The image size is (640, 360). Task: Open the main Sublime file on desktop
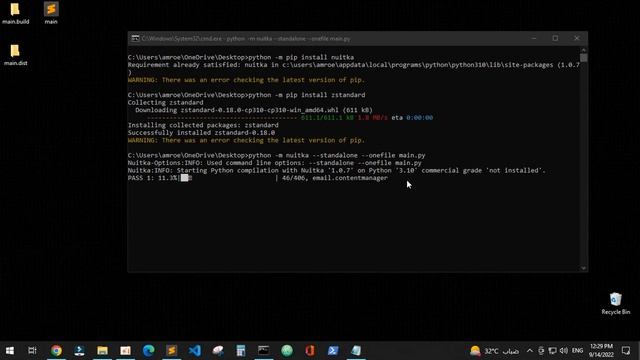[51, 13]
